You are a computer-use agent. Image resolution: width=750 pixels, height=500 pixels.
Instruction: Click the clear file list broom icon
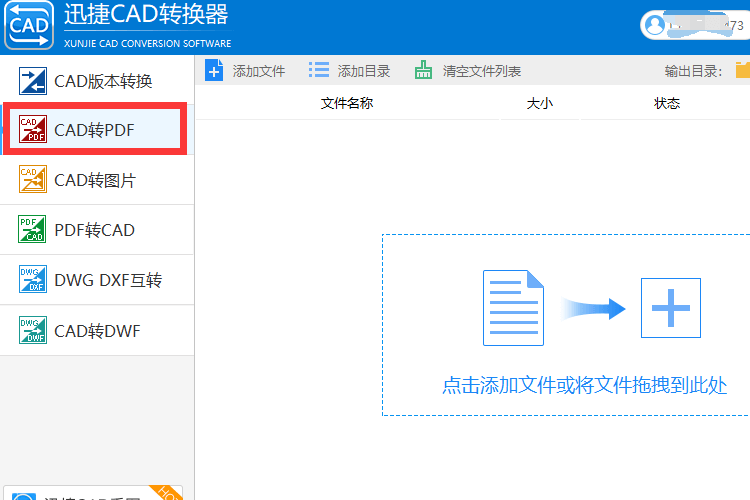point(423,70)
